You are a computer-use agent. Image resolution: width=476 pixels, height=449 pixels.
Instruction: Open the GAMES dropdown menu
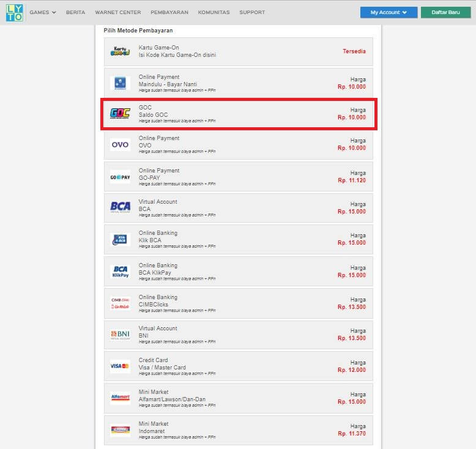pyautogui.click(x=43, y=12)
